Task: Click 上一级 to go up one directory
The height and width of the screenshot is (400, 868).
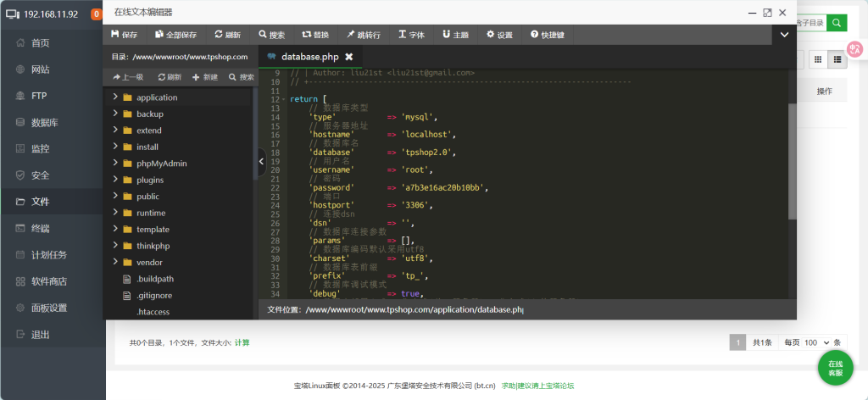Action: point(128,77)
